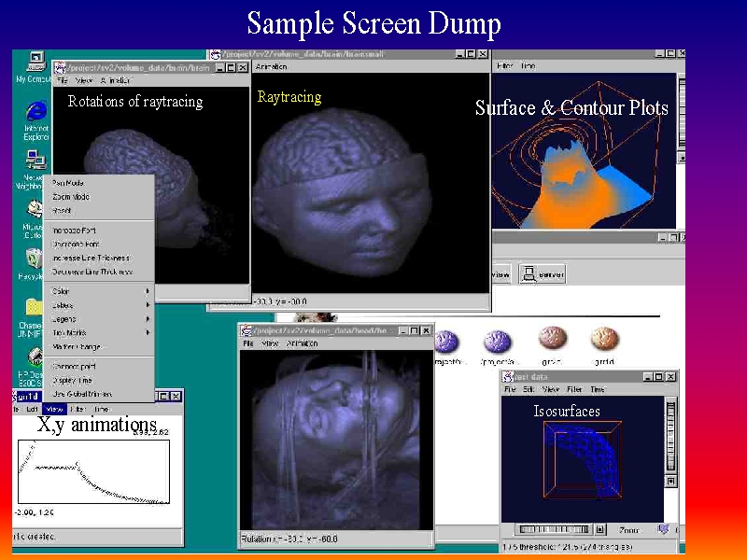
Task: Choose Decrease Line Thickness
Action: [x=99, y=272]
